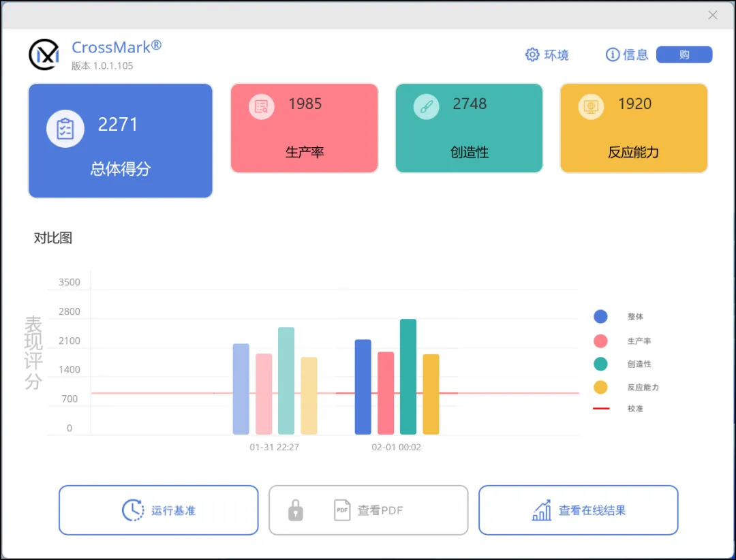Open the 环境 settings label
Image resolution: width=736 pixels, height=560 pixels.
[x=557, y=55]
